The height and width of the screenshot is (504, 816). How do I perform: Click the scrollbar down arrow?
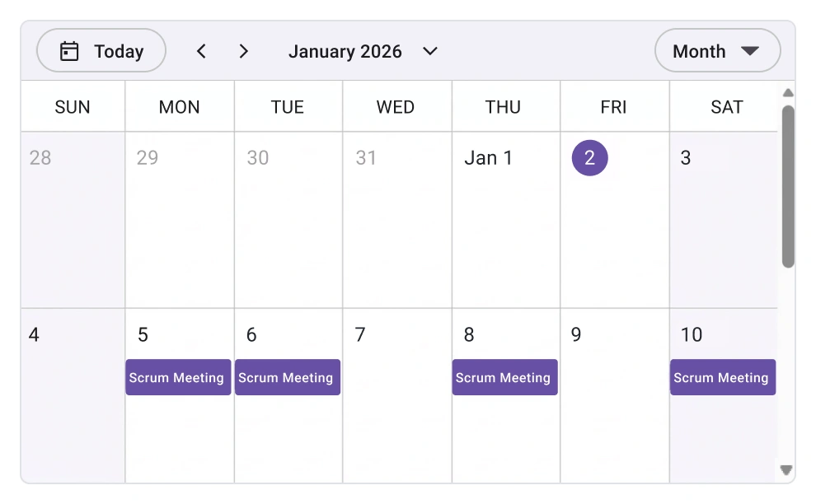coord(786,469)
